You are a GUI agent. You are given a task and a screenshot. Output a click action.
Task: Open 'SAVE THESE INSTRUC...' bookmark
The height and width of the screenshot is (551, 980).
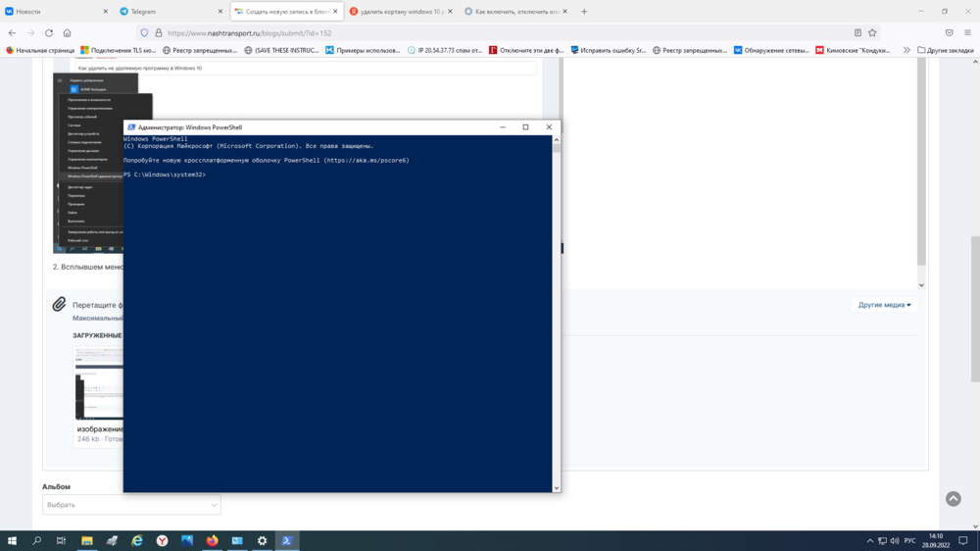pos(282,50)
